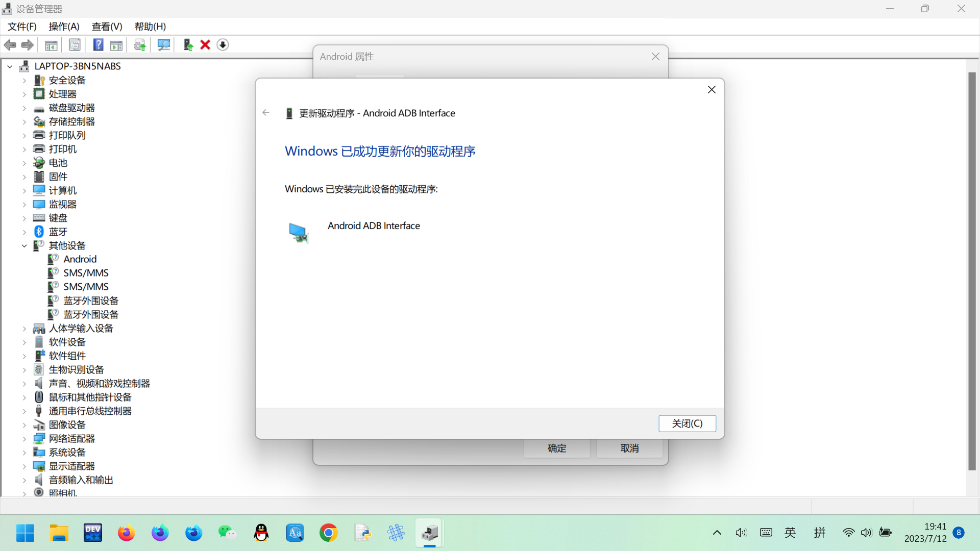Screen dimensions: 980x551
Task: Open Google Chrome from taskbar
Action: click(x=329, y=533)
